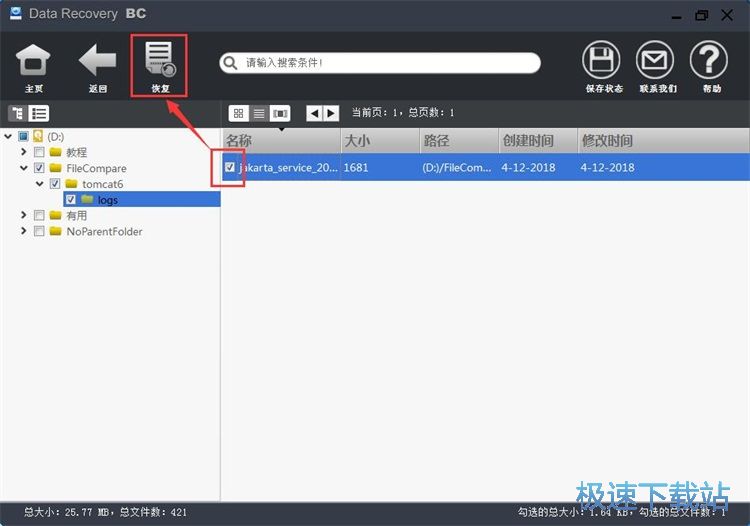This screenshot has height=526, width=750.
Task: Go to next page arrow
Action: 331,113
